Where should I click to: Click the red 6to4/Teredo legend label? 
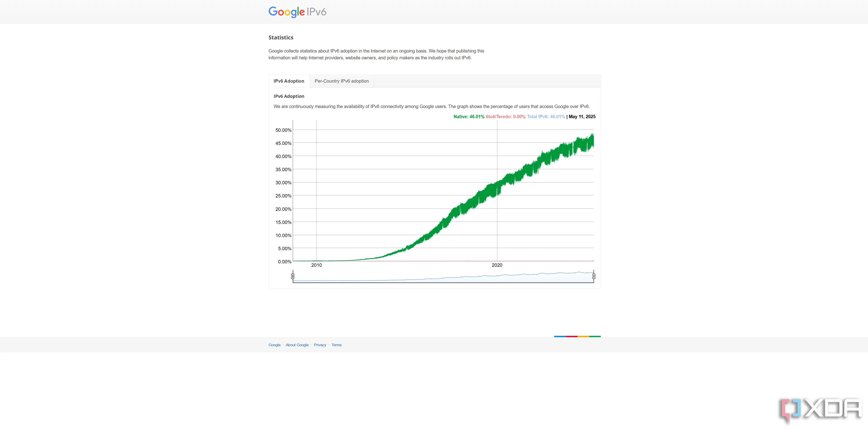point(505,117)
